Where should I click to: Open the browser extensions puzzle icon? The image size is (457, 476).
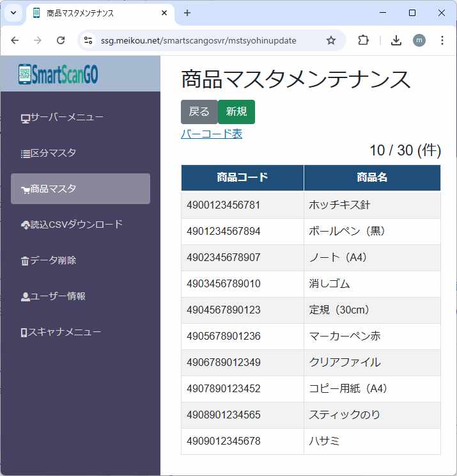363,40
